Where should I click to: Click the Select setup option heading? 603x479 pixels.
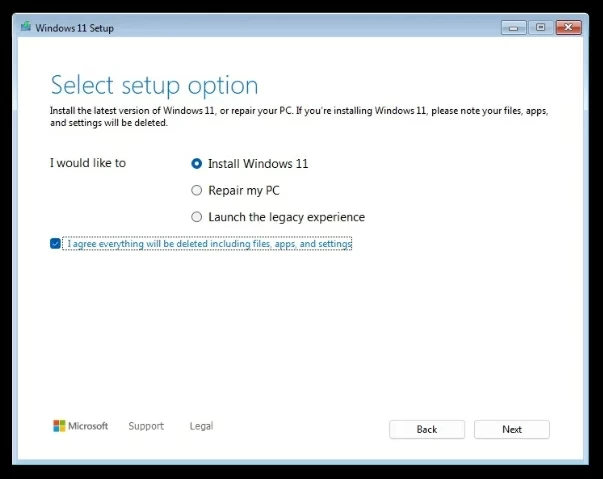coord(154,84)
